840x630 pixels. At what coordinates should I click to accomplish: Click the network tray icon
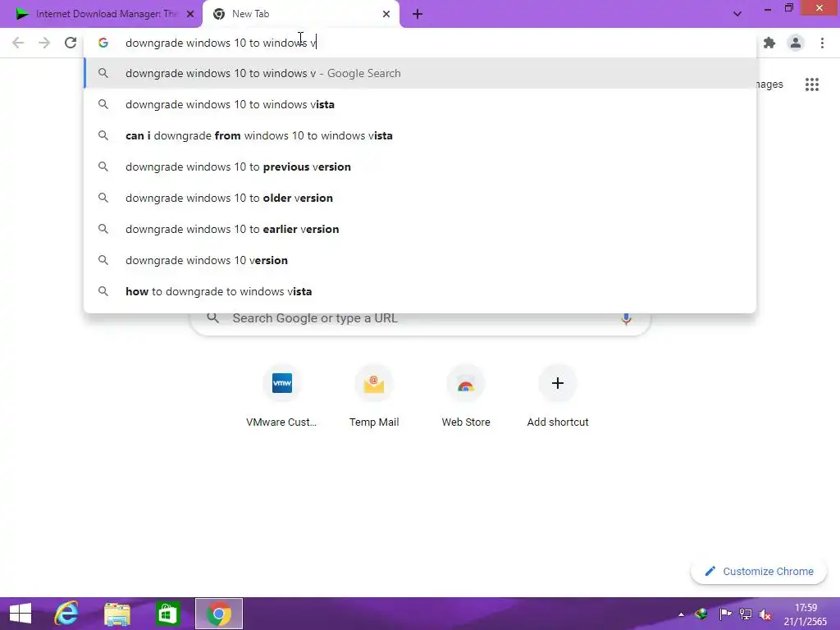click(x=745, y=614)
